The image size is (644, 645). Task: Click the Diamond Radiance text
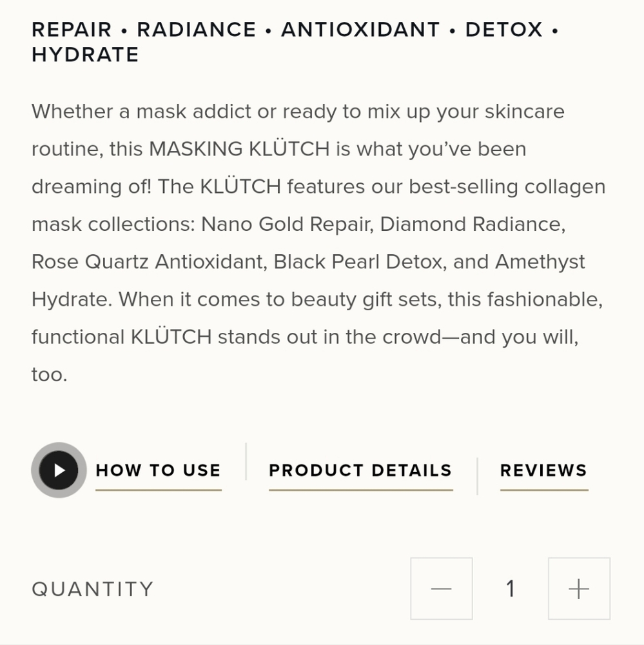(x=471, y=224)
